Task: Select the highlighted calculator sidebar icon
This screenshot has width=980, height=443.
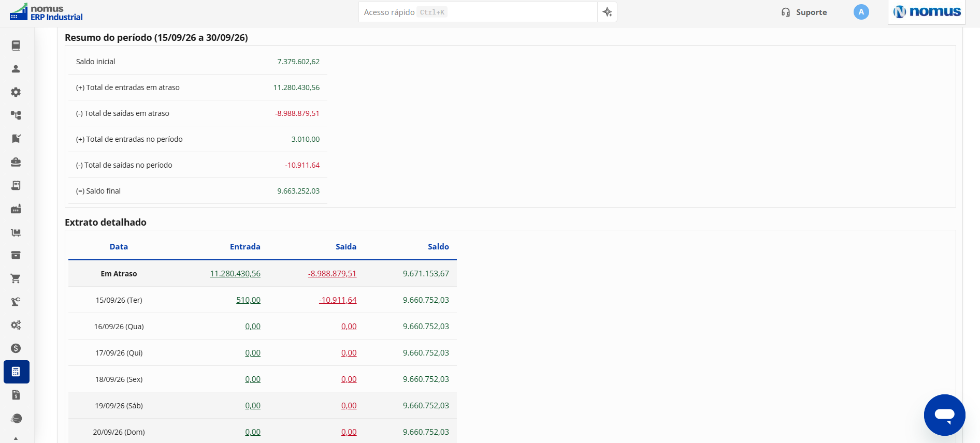Action: [16, 372]
